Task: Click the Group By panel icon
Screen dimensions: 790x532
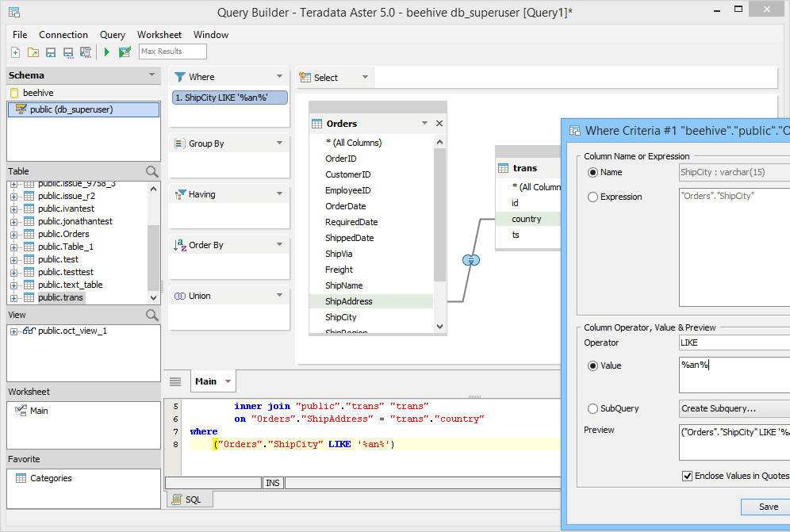Action: [180, 144]
